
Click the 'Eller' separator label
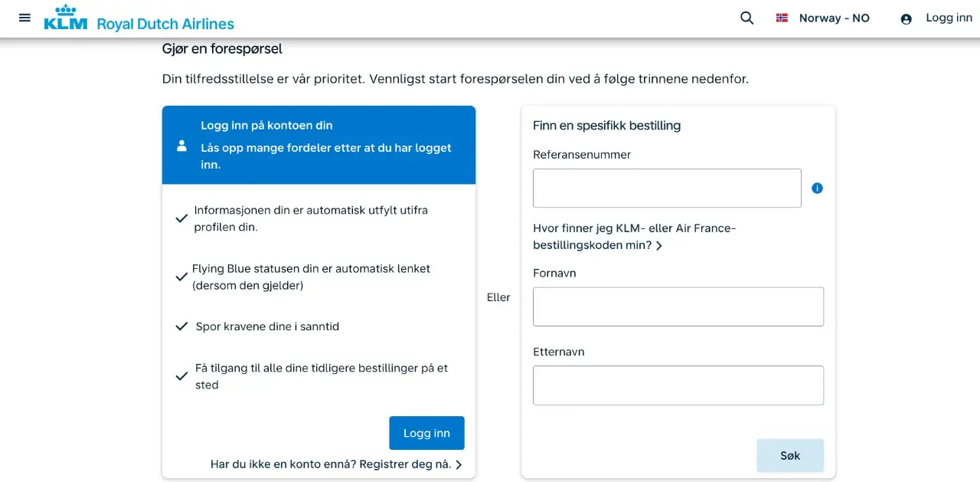tap(498, 297)
